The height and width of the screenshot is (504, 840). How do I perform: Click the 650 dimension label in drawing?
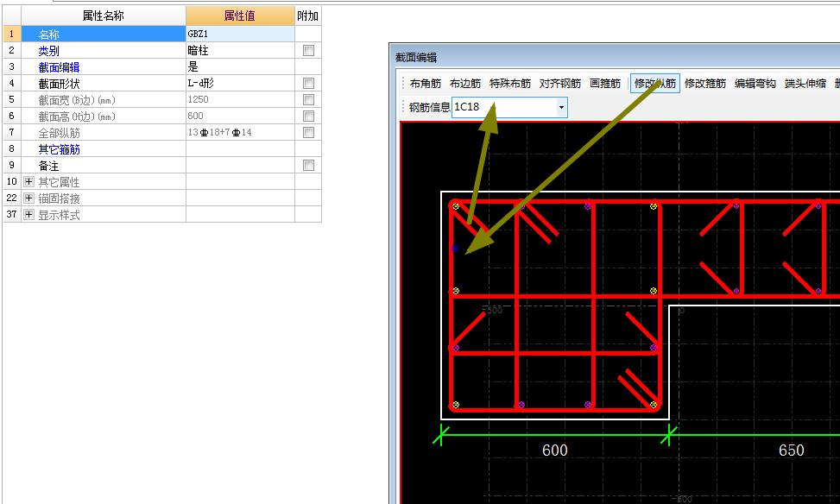792,450
